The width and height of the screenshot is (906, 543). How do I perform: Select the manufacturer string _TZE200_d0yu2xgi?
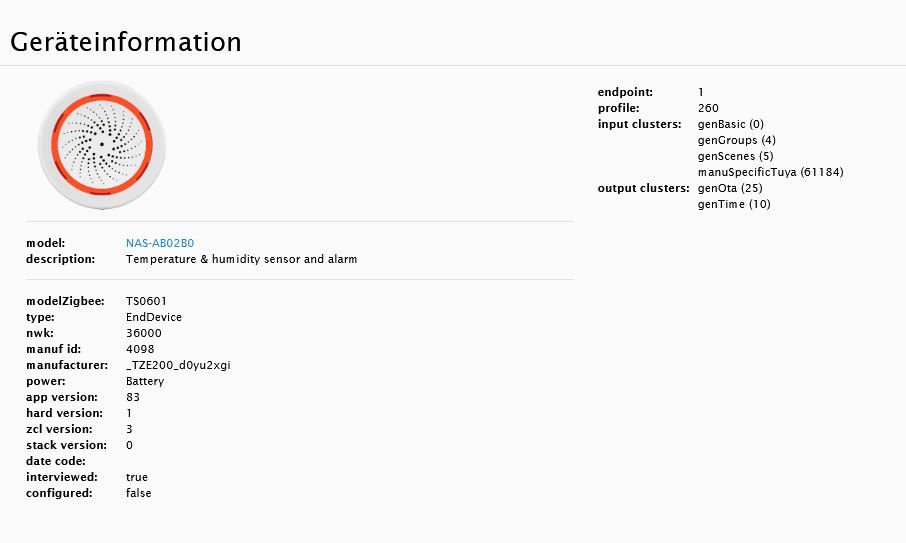point(178,366)
